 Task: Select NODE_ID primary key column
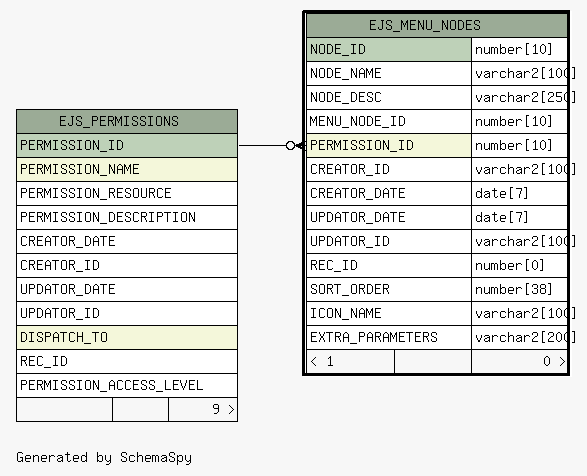(389, 49)
